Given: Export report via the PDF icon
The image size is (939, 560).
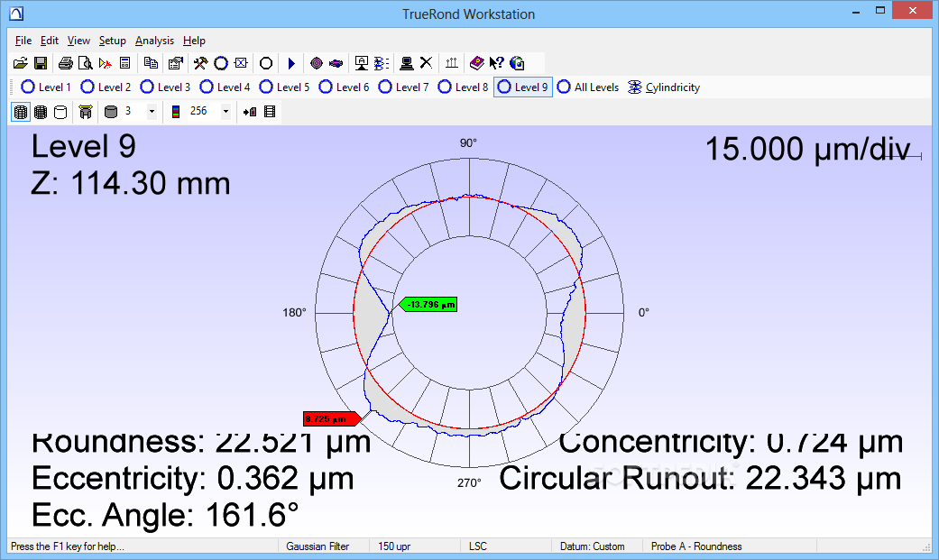Looking at the screenshot, I should [106, 63].
